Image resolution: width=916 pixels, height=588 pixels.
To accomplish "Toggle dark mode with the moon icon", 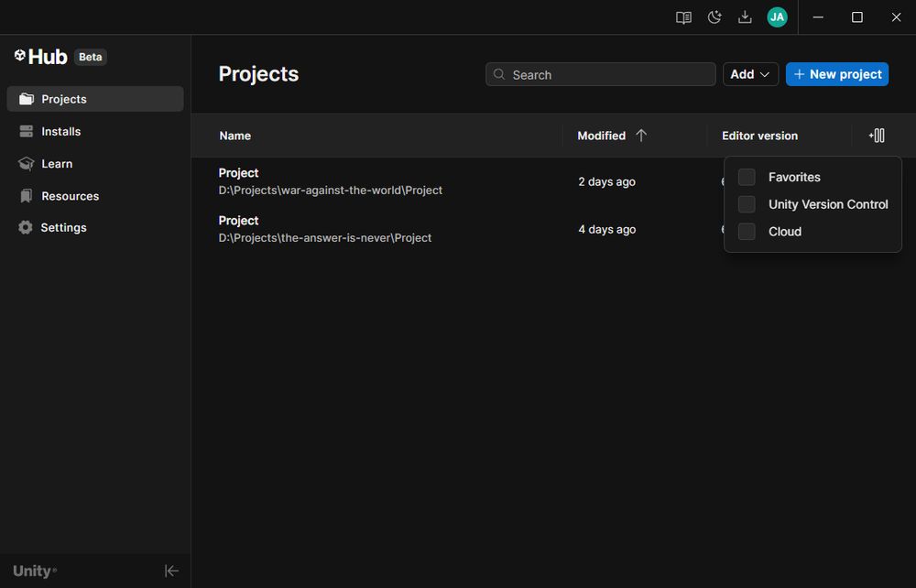I will coord(714,17).
